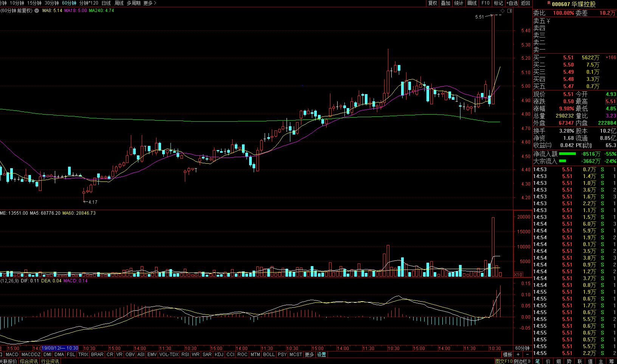Open the 统计 statistics tool
This screenshot has height=364, width=617.
click(x=459, y=3)
